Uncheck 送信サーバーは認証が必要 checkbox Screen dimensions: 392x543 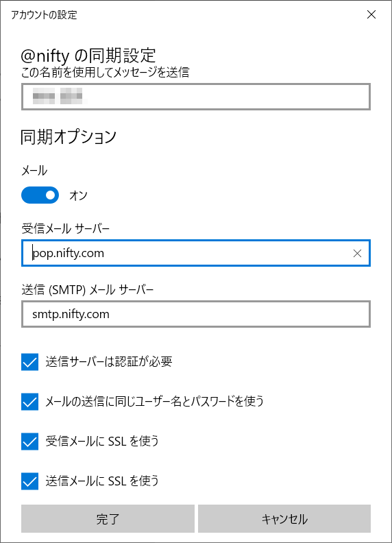(x=29, y=362)
